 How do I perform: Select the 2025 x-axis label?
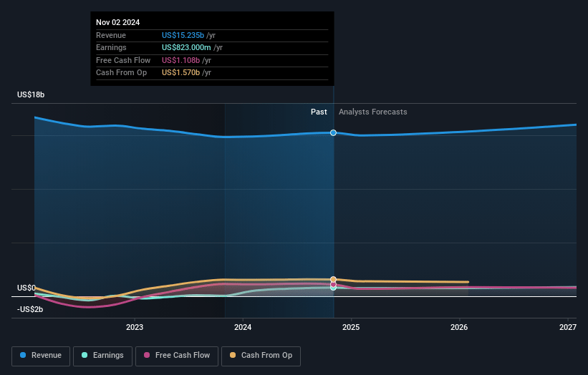point(351,327)
